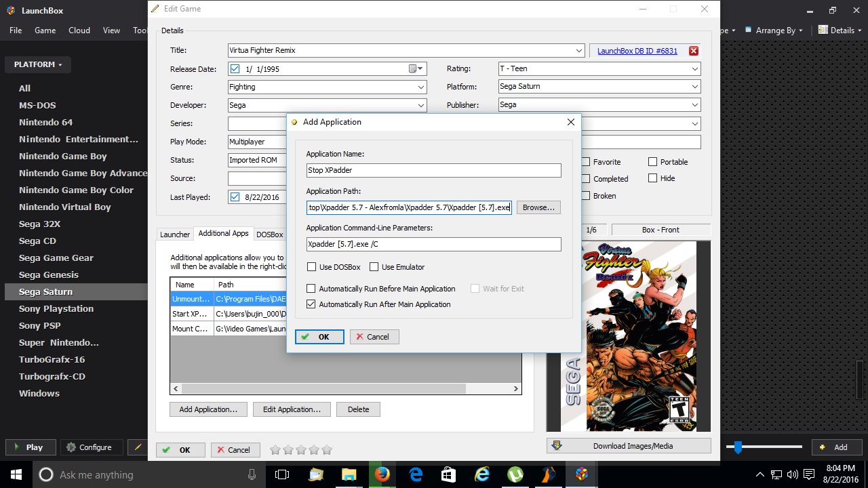Open the File menu

tap(16, 30)
